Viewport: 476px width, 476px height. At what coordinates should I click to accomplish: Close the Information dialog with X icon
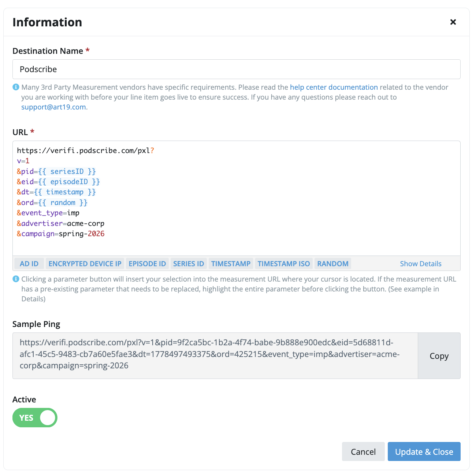[453, 22]
